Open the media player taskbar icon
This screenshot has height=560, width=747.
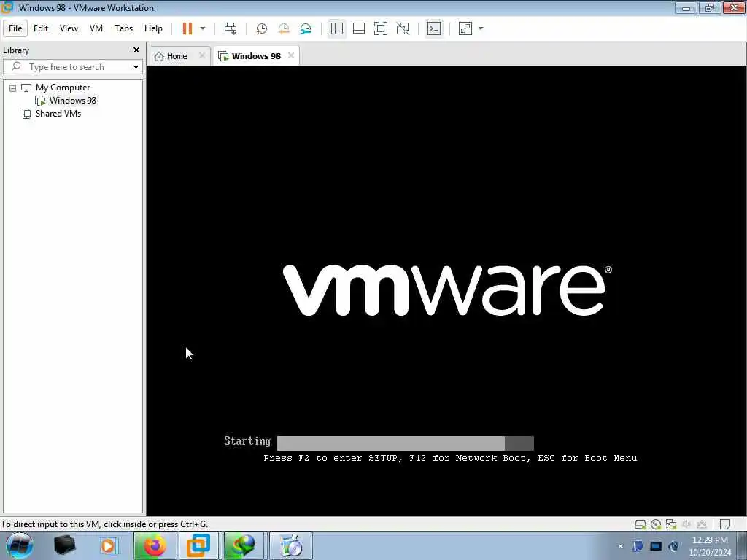[x=108, y=545]
